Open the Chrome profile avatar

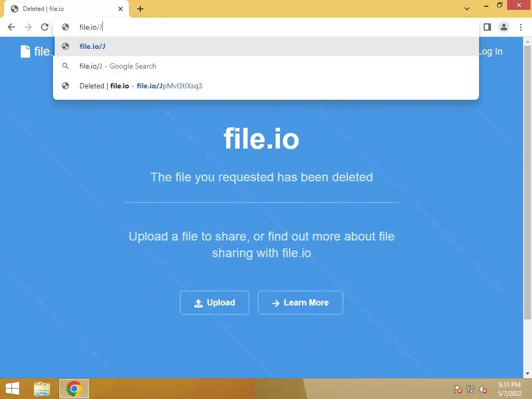504,27
